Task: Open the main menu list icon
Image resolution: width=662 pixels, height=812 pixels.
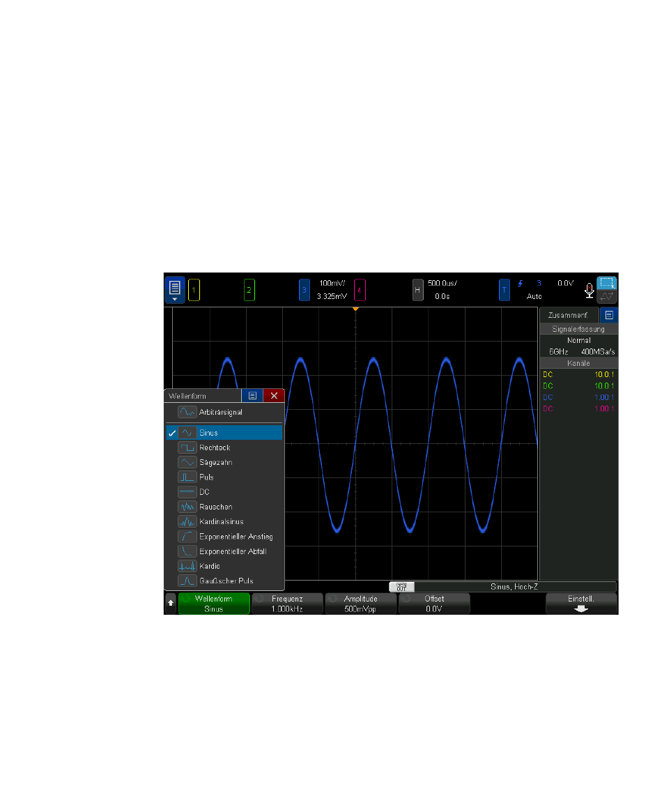Action: pos(174,289)
